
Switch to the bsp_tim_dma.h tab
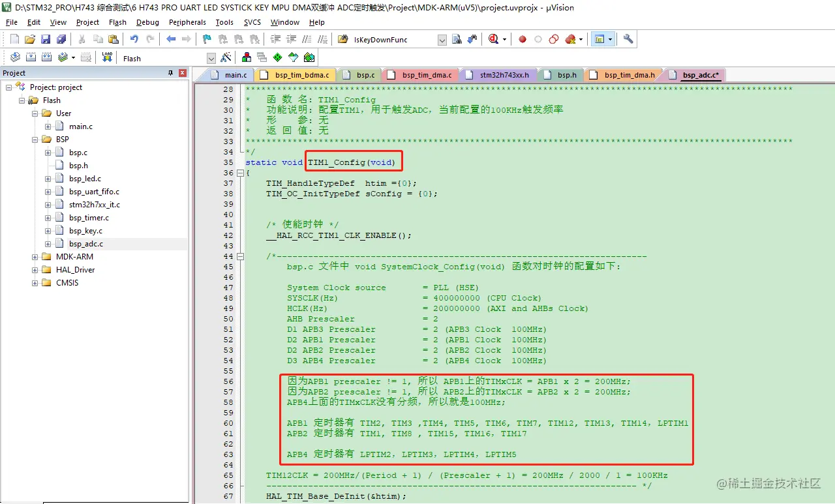(624, 75)
